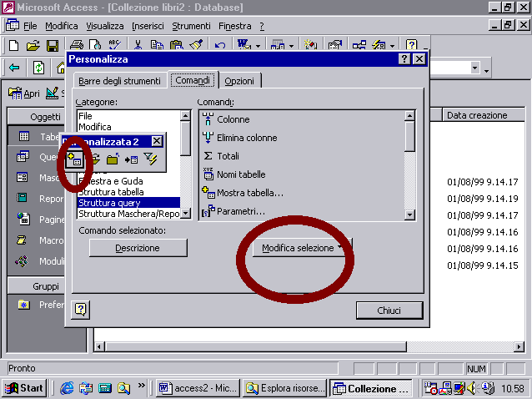Click the Analyze toolbar icon
The height and width of the screenshot is (399, 532).
pyautogui.click(x=278, y=44)
